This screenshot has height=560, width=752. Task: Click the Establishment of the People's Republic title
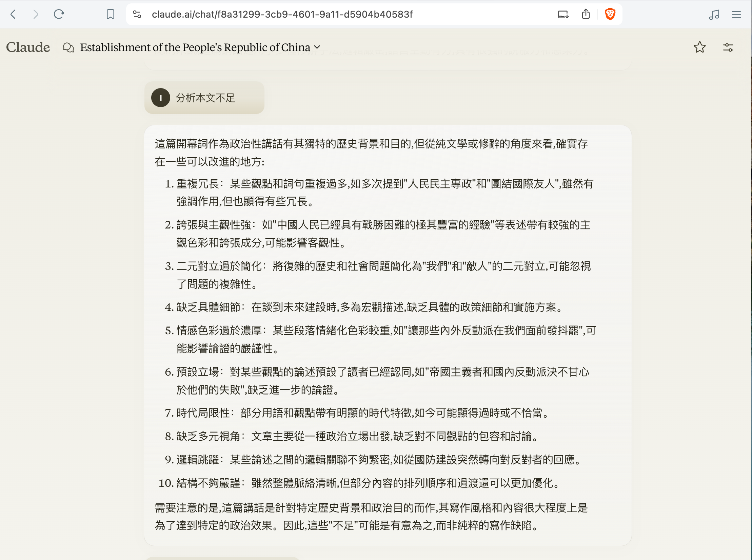[195, 47]
